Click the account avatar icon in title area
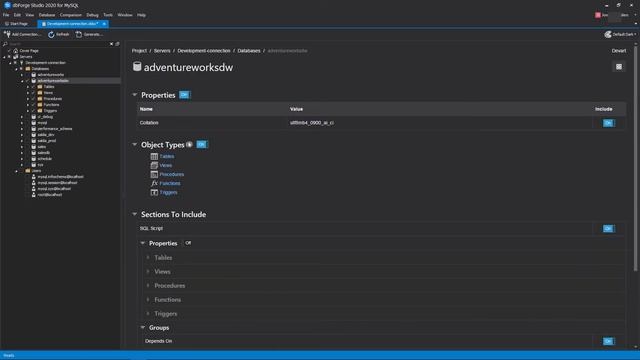Viewport: 640px width, 360px height. (598, 15)
